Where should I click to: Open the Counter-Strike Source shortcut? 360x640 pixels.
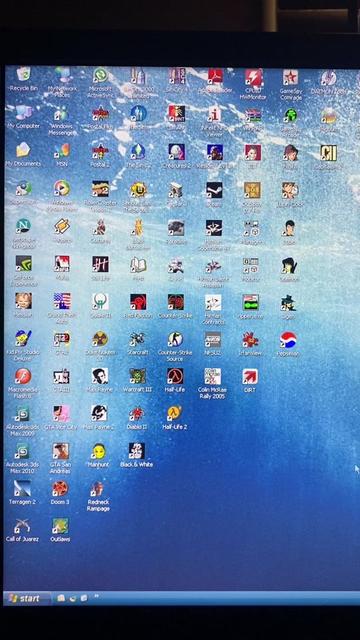176,339
